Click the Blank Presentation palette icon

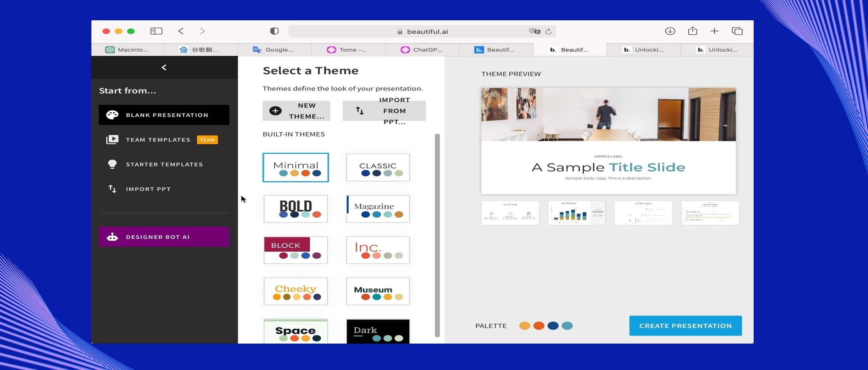(x=112, y=115)
